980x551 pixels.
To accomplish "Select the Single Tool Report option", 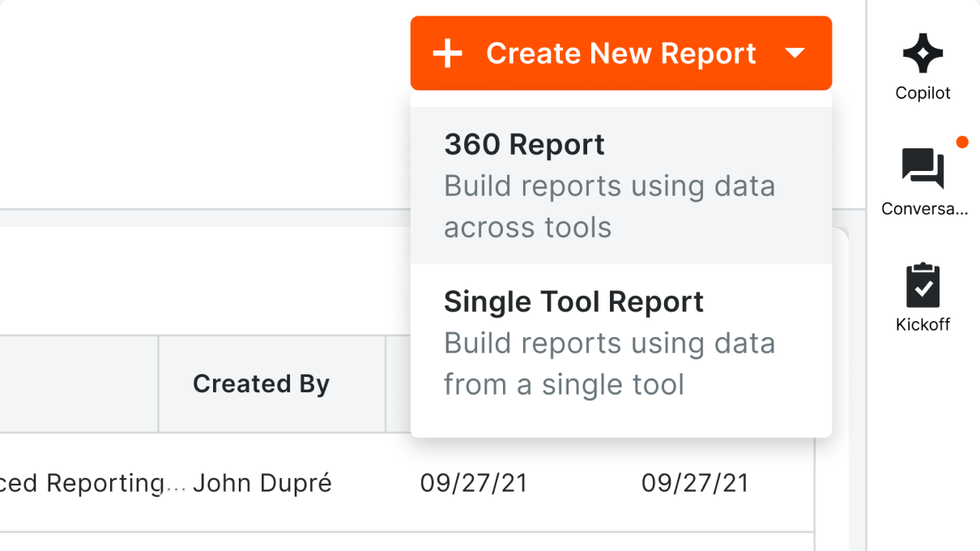I will [610, 342].
